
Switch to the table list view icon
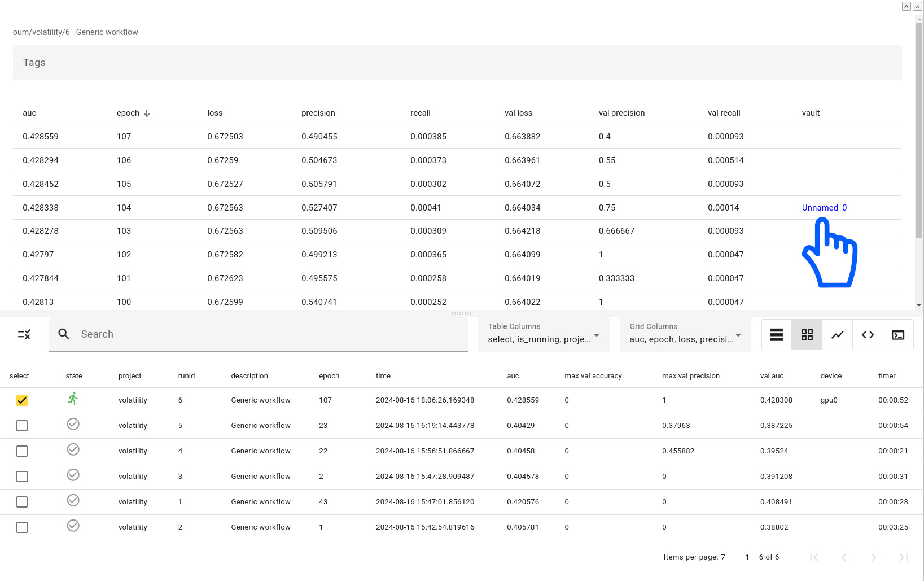pyautogui.click(x=777, y=335)
